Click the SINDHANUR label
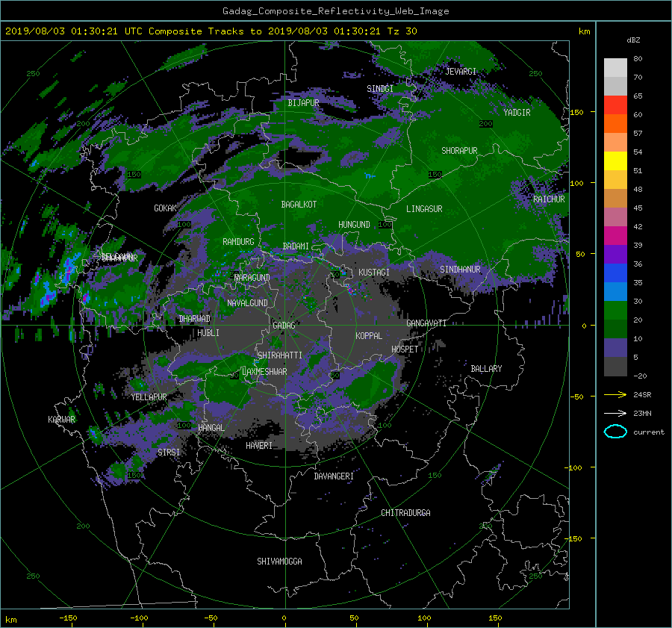Screen dimensions: 672x628 coord(460,270)
